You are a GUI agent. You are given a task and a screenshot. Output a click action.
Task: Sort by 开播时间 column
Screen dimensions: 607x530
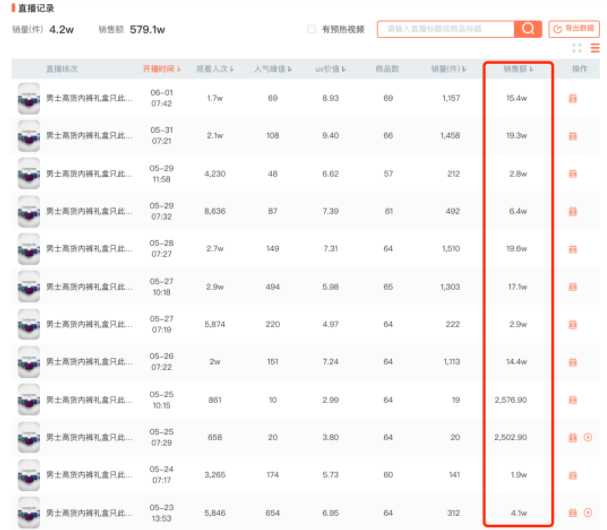tap(161, 70)
